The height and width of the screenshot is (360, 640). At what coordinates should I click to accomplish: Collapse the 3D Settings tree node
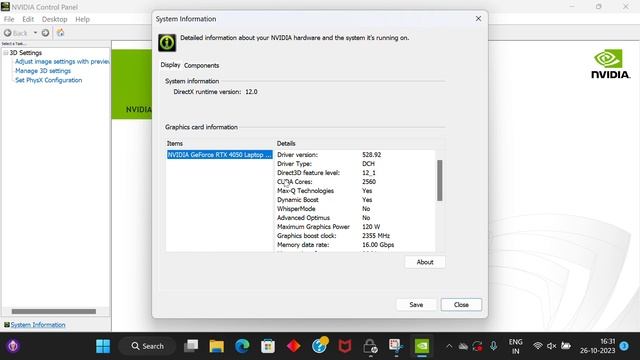[6, 53]
